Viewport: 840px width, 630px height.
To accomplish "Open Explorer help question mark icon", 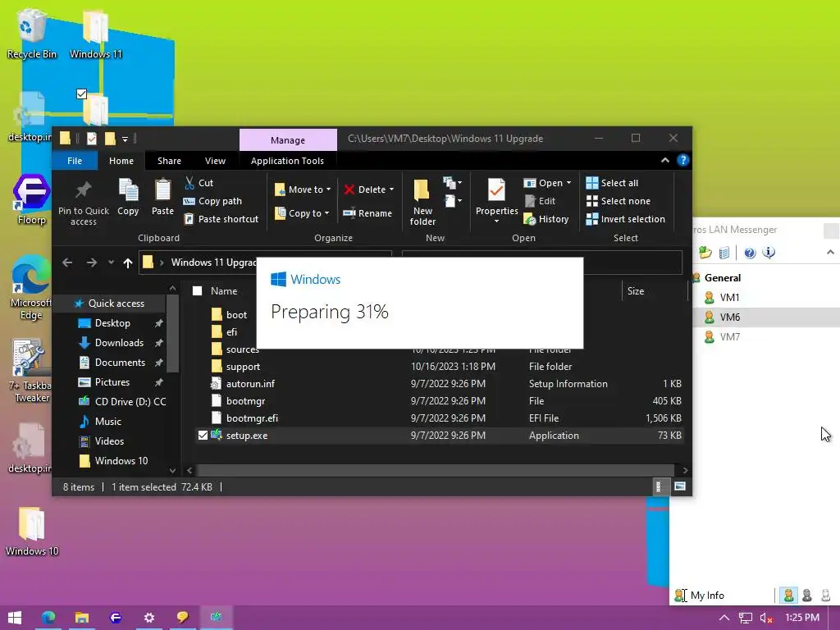I will (682, 160).
